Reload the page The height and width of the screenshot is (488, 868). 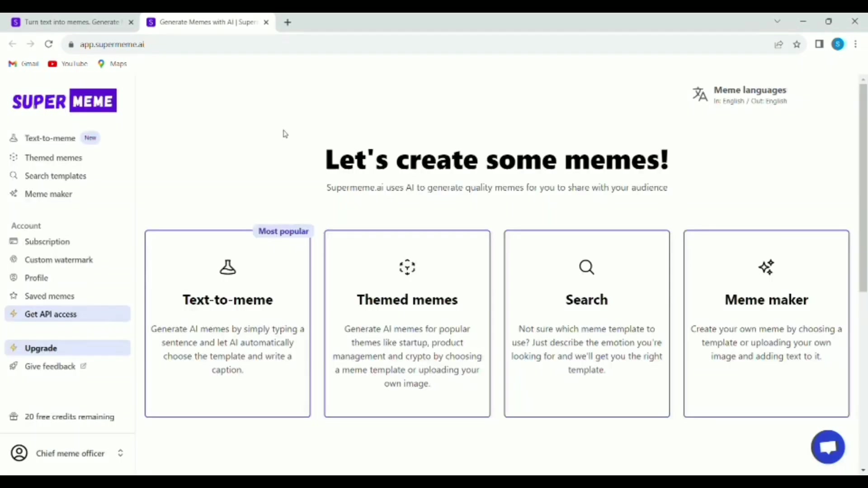(49, 44)
